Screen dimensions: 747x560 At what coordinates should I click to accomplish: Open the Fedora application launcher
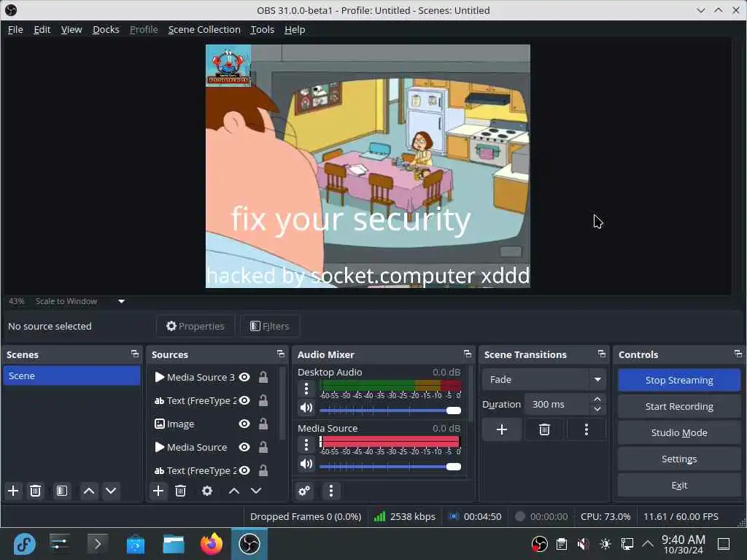[x=24, y=544]
